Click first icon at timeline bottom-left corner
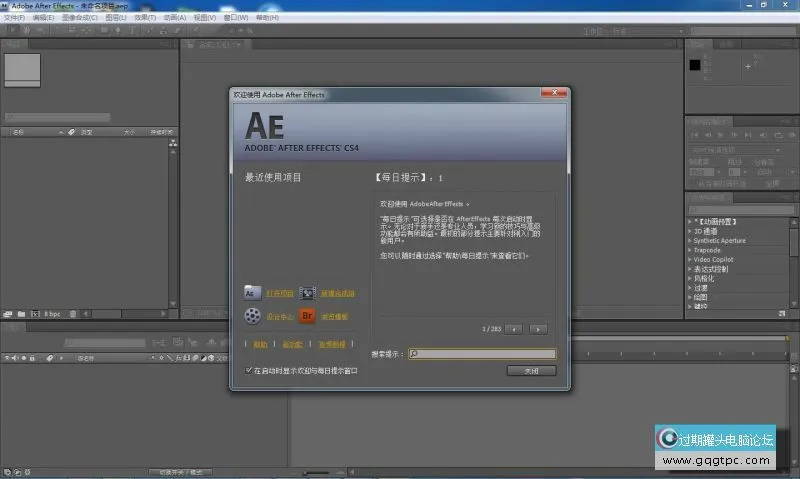 pyautogui.click(x=7, y=472)
